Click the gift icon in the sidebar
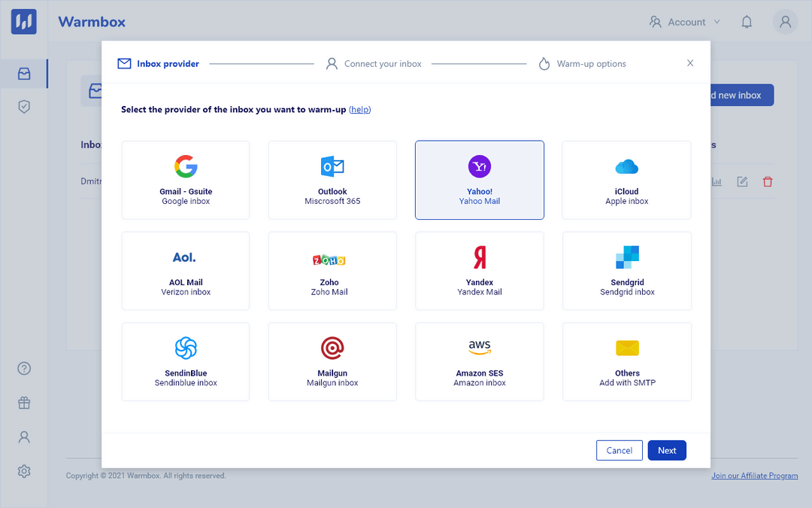This screenshot has width=812, height=508. (23, 403)
